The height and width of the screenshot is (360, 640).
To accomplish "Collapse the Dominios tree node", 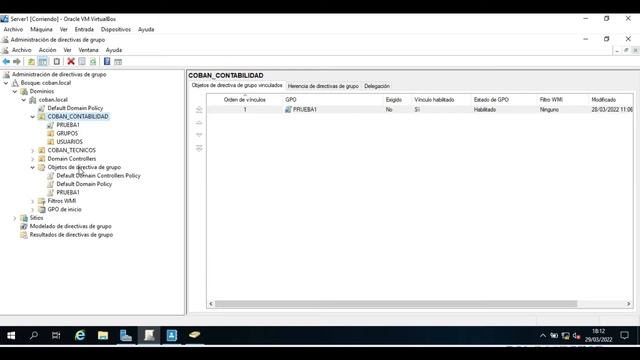I will [x=15, y=91].
